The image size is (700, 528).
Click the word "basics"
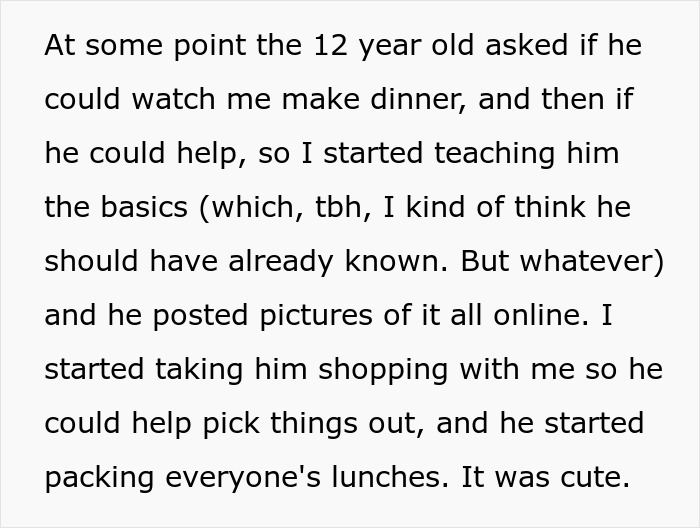pos(152,208)
